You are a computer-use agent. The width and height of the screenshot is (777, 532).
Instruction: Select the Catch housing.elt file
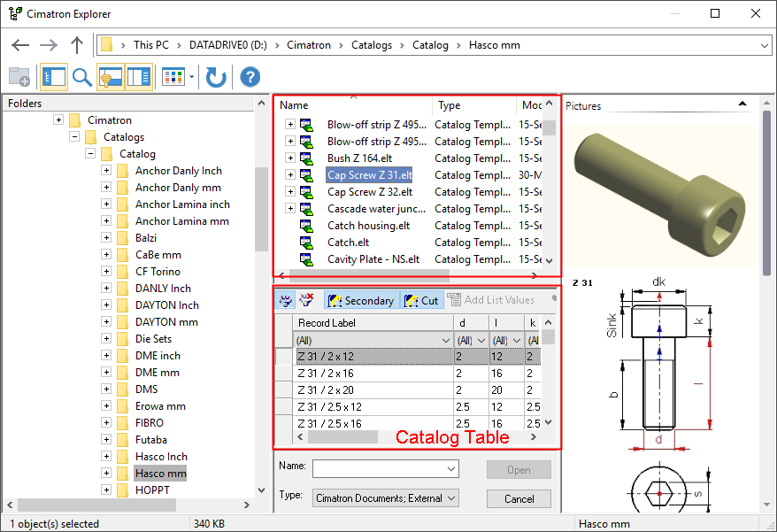[369, 226]
